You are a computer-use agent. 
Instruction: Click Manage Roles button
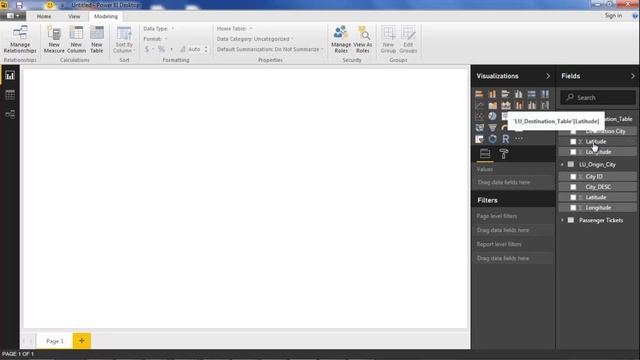[x=341, y=39]
